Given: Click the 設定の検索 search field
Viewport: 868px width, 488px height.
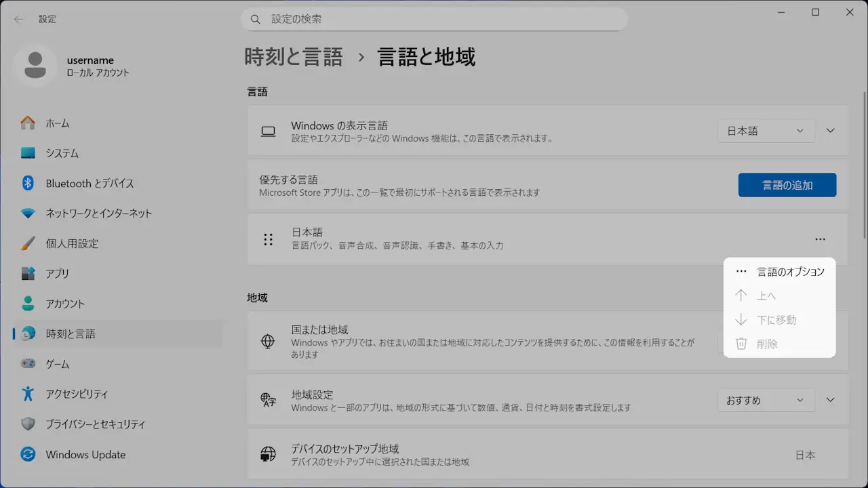Looking at the screenshot, I should pos(434,20).
